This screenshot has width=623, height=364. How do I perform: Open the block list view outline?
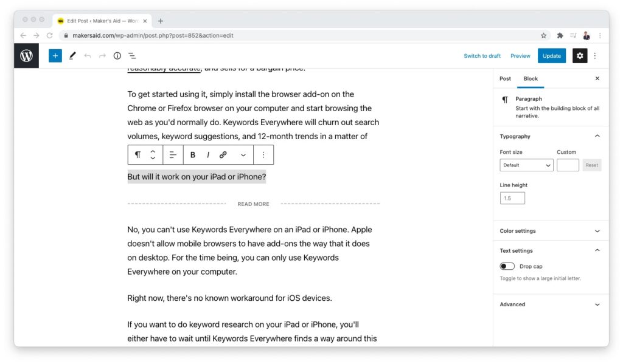pos(132,56)
